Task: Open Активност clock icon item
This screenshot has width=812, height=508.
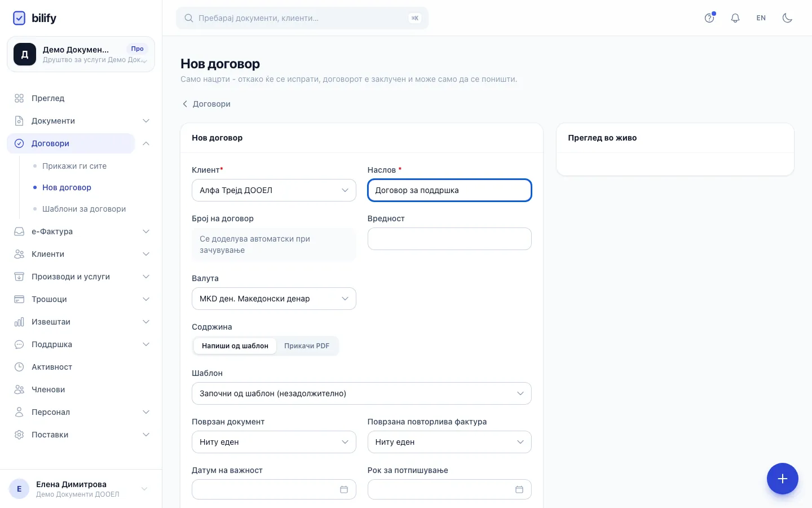Action: coord(19,367)
